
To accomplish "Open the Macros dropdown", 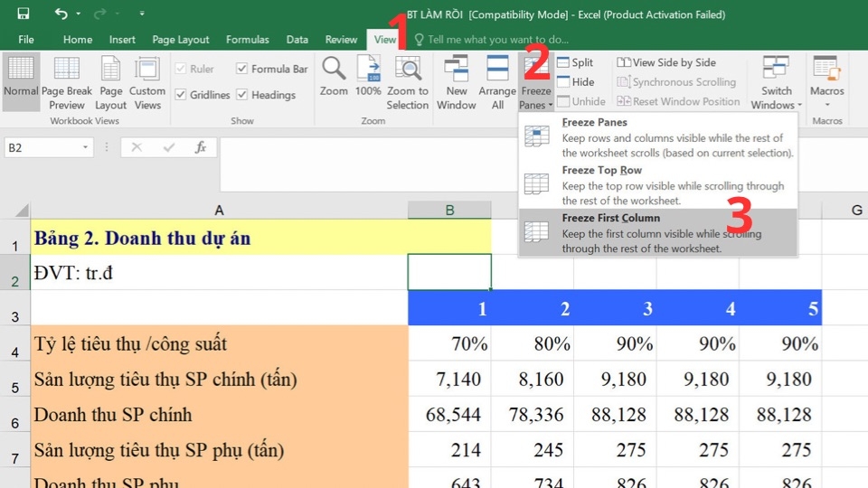I will click(x=827, y=81).
